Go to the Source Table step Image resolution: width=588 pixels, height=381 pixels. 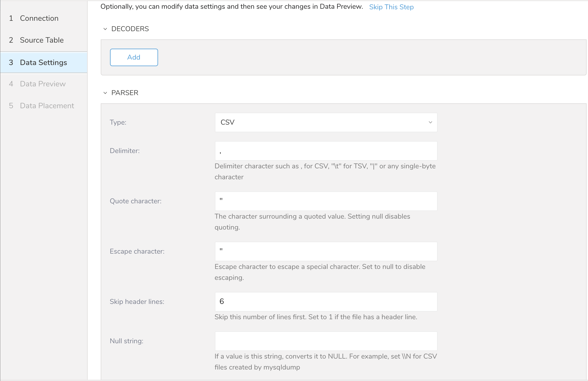click(x=41, y=40)
